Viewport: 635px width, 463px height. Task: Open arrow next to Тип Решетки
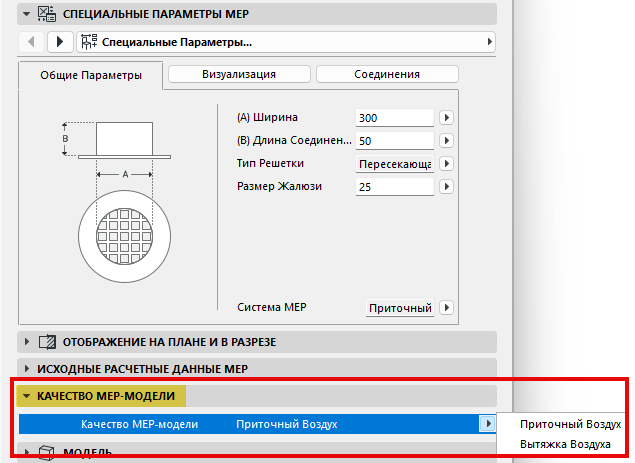[x=446, y=164]
